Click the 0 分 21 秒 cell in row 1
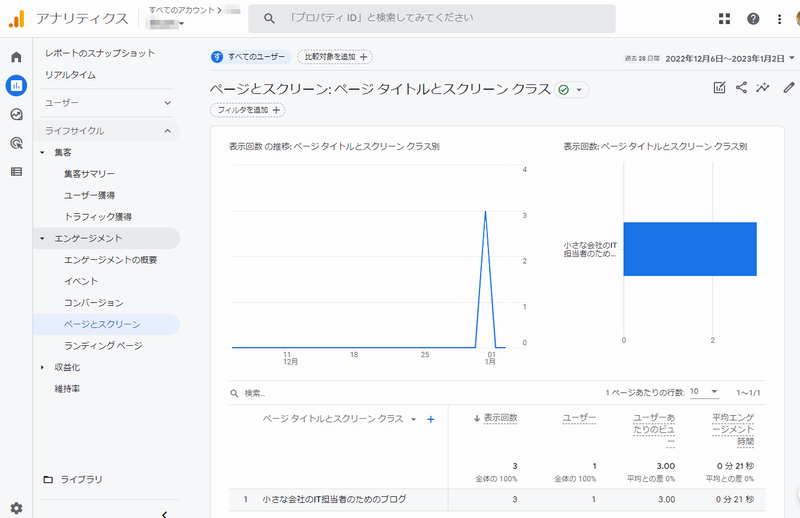 coord(735,499)
